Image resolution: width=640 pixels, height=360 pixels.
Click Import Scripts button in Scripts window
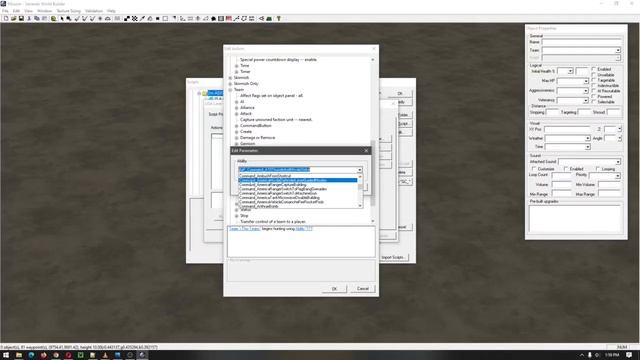tap(393, 257)
